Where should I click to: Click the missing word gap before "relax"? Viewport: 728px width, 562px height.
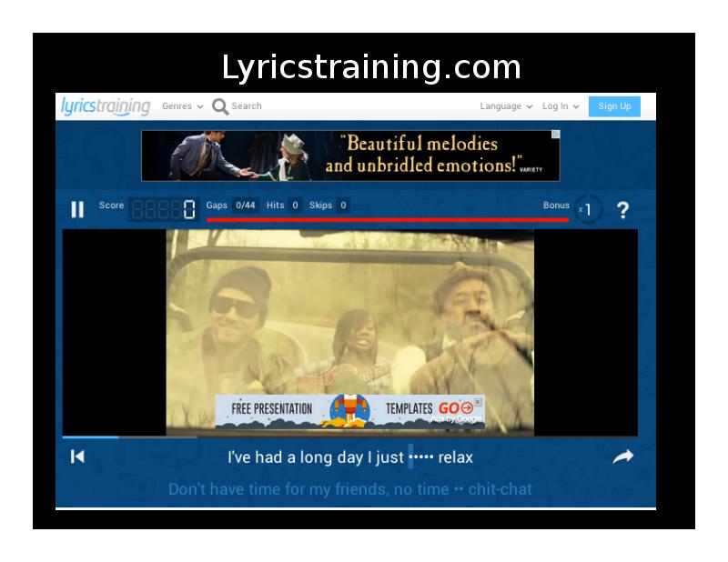[420, 457]
